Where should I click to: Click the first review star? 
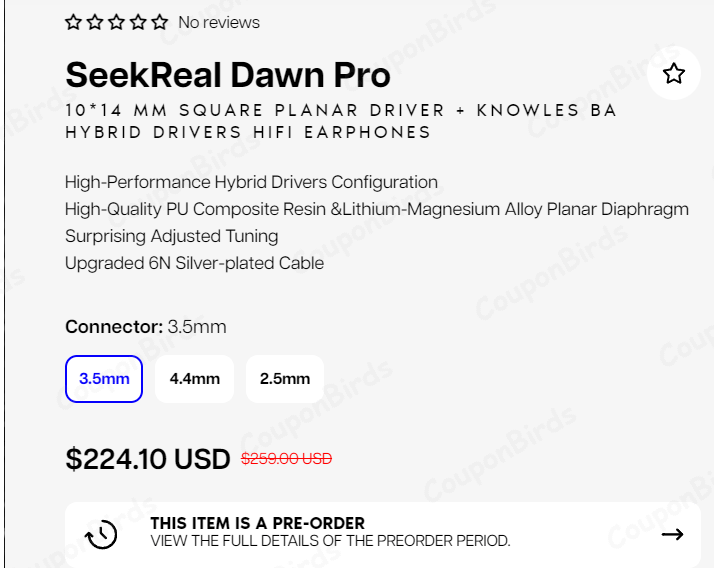pos(73,22)
